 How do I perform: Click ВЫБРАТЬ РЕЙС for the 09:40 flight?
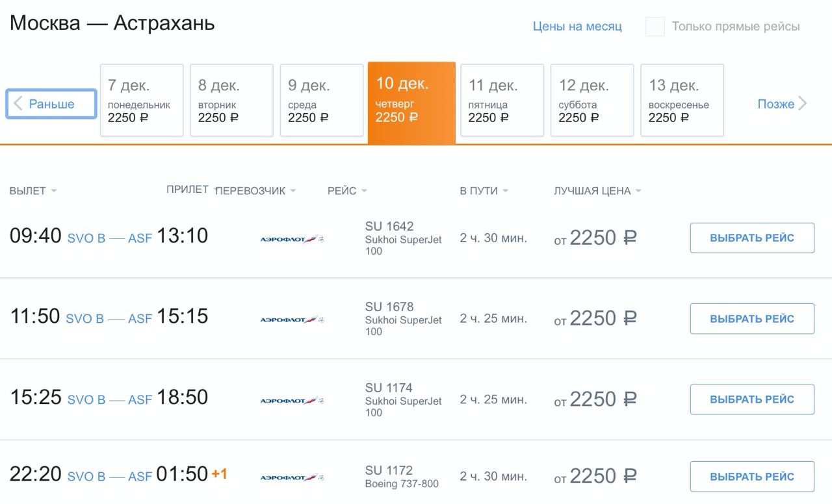pyautogui.click(x=752, y=238)
